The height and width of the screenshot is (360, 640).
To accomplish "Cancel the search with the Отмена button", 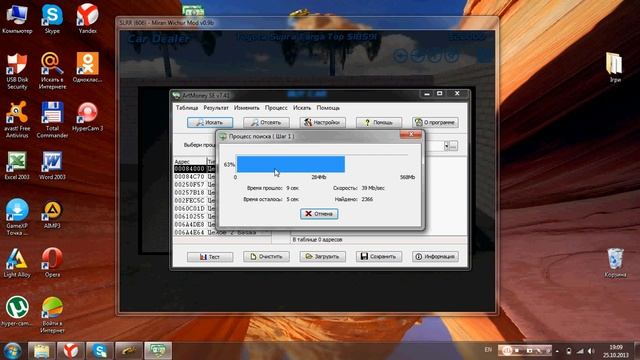I will click(319, 214).
